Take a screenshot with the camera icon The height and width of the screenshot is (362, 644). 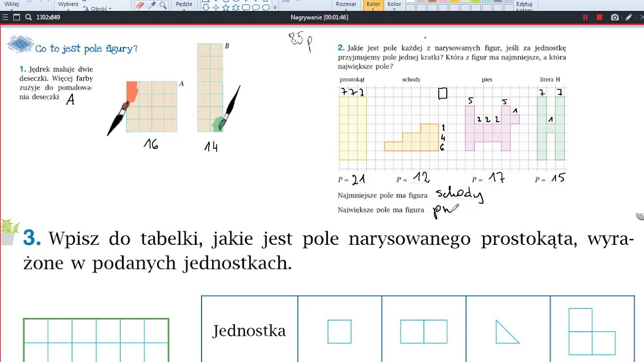click(x=615, y=17)
